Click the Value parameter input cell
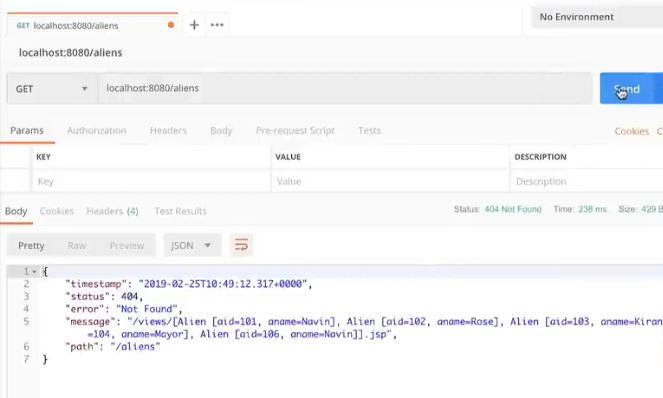Screen dimensions: 663x398 point(390,181)
